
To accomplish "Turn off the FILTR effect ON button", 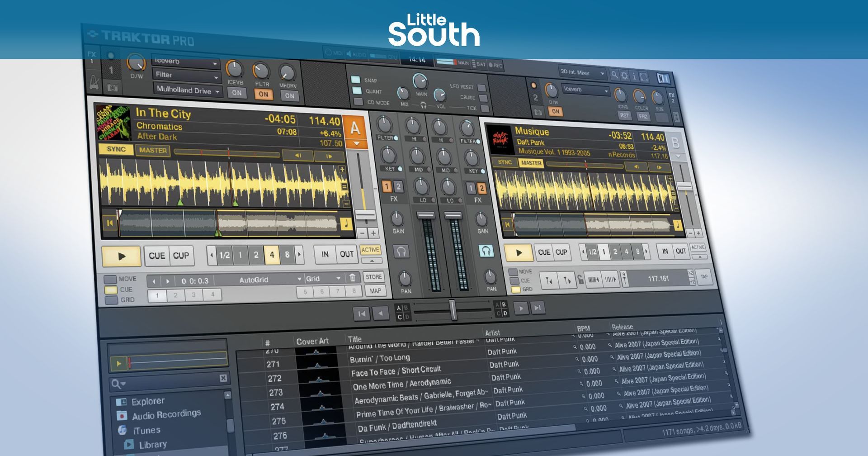I will click(263, 94).
